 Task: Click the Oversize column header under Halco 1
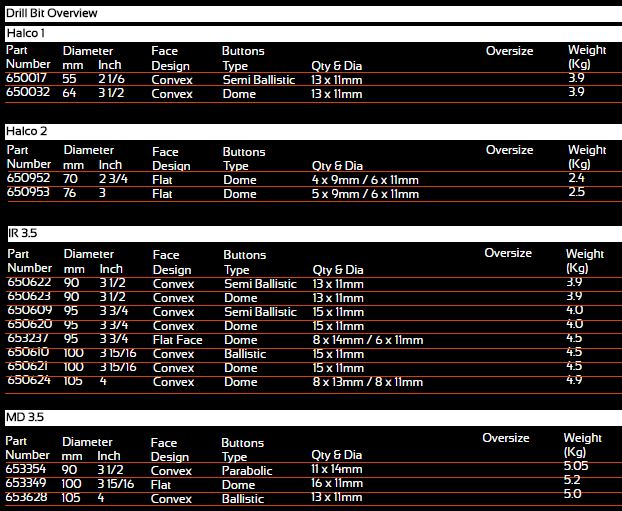point(509,50)
